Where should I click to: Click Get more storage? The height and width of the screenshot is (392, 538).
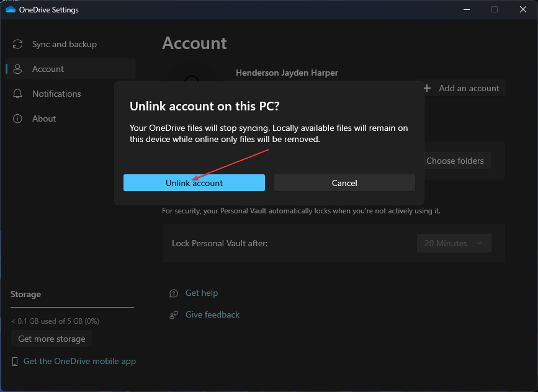pyautogui.click(x=51, y=338)
